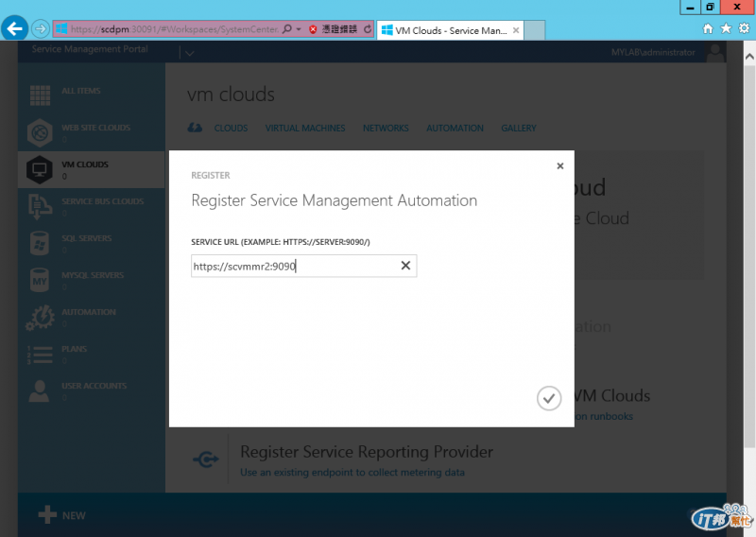Open SQL Servers sidebar icon
Screen dimensions: 756x537
point(40,243)
